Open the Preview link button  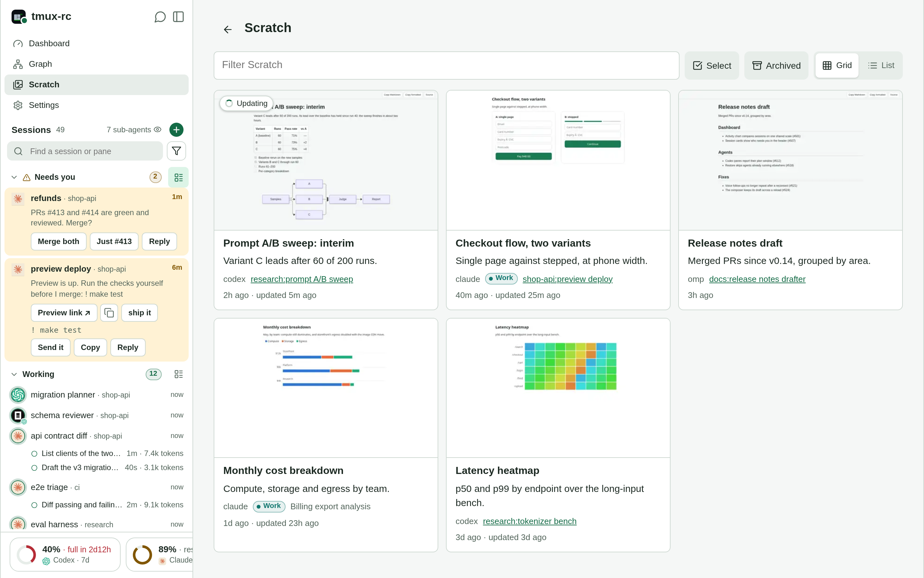(x=64, y=313)
